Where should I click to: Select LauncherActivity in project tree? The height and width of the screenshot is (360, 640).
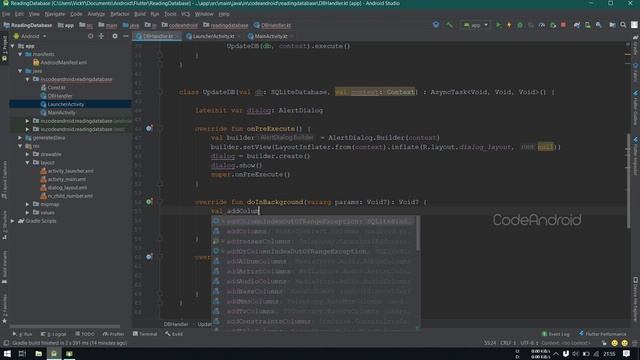pos(65,104)
